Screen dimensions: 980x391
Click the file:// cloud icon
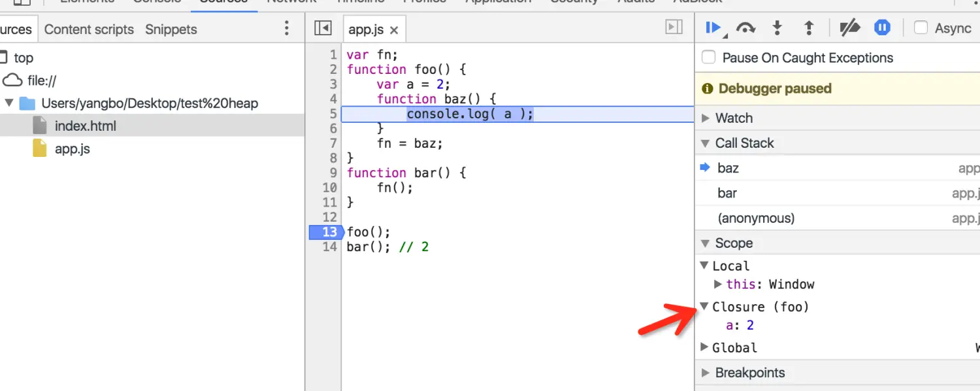12,80
